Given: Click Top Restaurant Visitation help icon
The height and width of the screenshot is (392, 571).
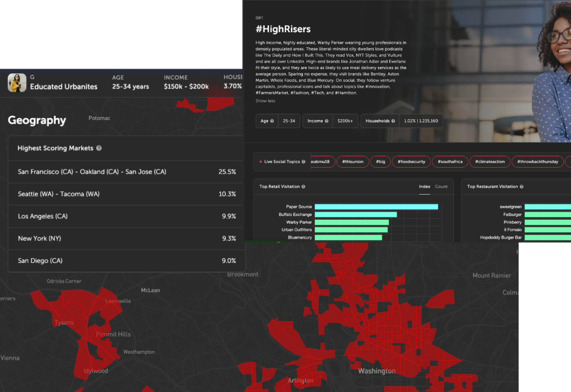Looking at the screenshot, I should point(521,187).
